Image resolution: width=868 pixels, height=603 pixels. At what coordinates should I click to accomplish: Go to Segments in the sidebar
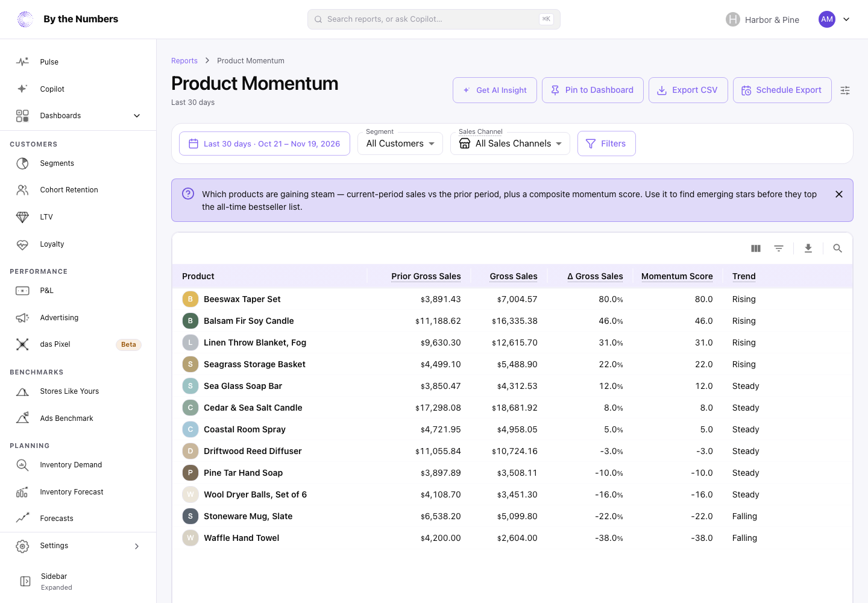(78, 163)
